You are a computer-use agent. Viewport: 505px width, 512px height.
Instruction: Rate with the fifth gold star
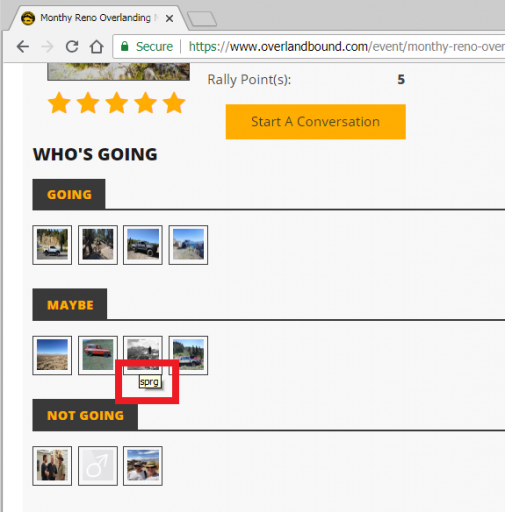click(174, 103)
